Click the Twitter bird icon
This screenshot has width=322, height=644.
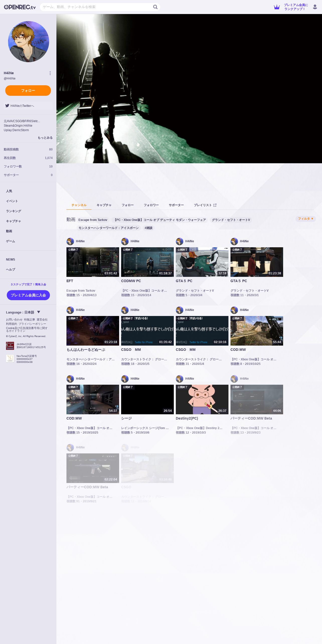click(7, 106)
